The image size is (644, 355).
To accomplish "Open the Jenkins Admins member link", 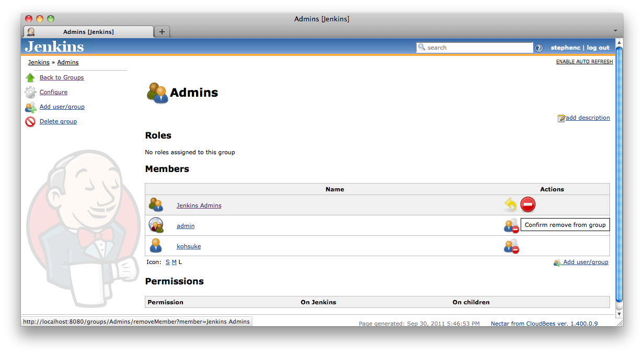I will point(199,205).
